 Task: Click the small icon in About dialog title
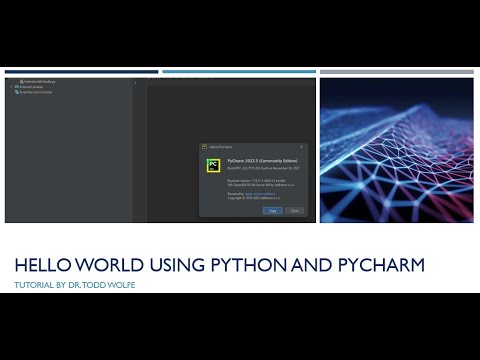205,147
